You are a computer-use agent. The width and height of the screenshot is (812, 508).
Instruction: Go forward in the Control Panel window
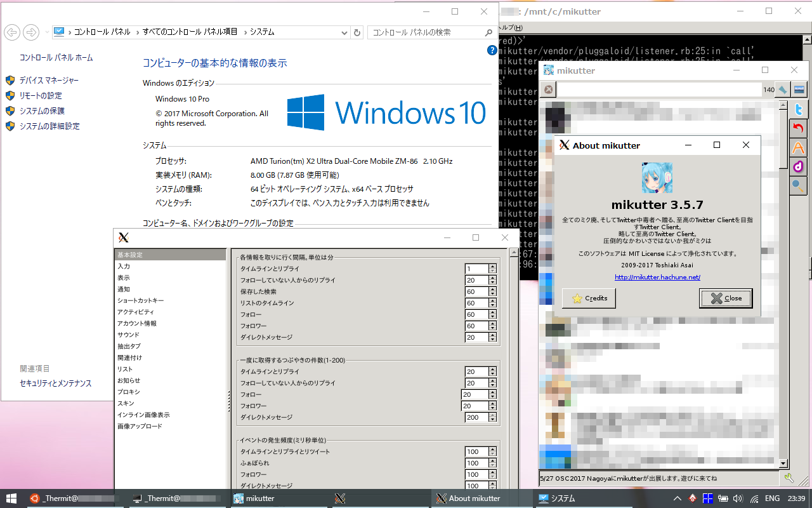point(30,32)
